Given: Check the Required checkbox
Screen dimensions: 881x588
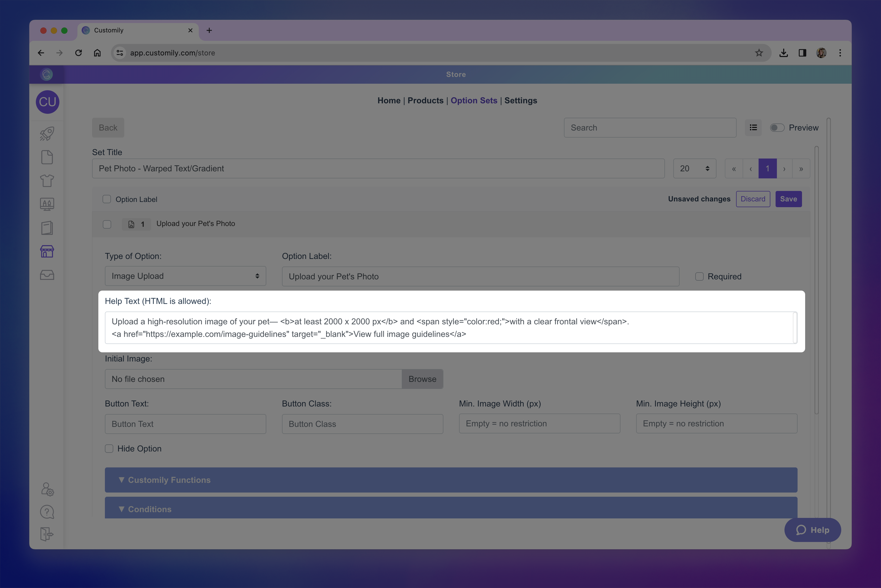Looking at the screenshot, I should point(699,277).
